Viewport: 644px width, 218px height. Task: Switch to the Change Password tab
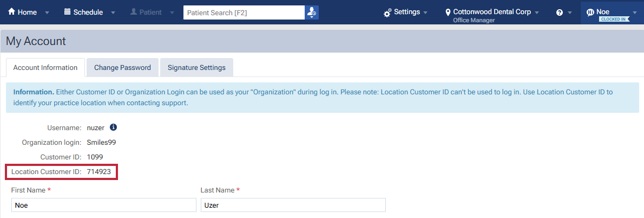122,67
